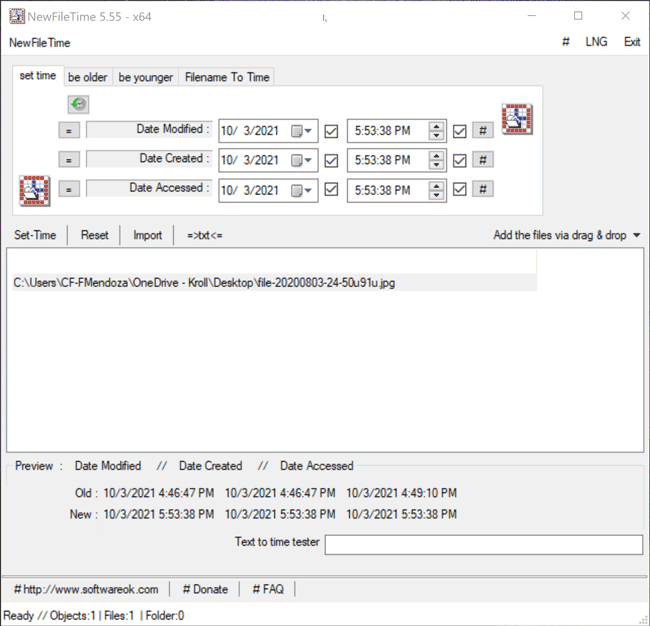Viewport: 650px width, 626px height.
Task: Decrease the Date Created time with the down arrow
Action: [436, 165]
